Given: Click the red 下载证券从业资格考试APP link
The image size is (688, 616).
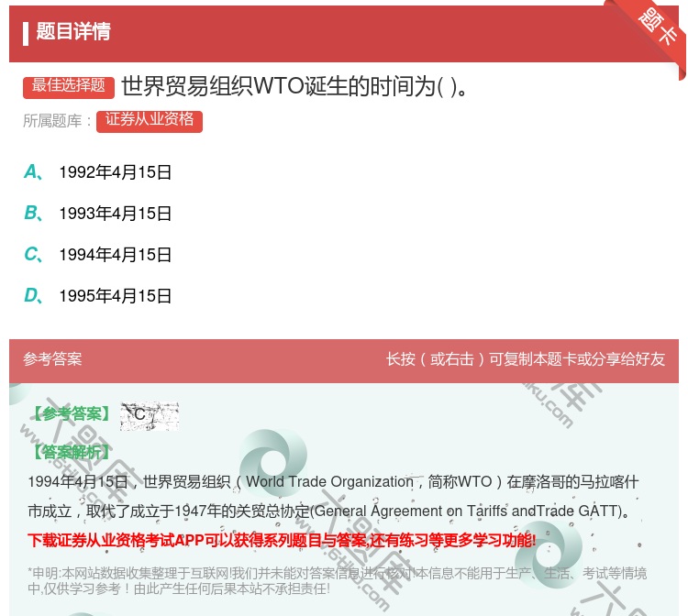Looking at the screenshot, I should click(x=282, y=540).
